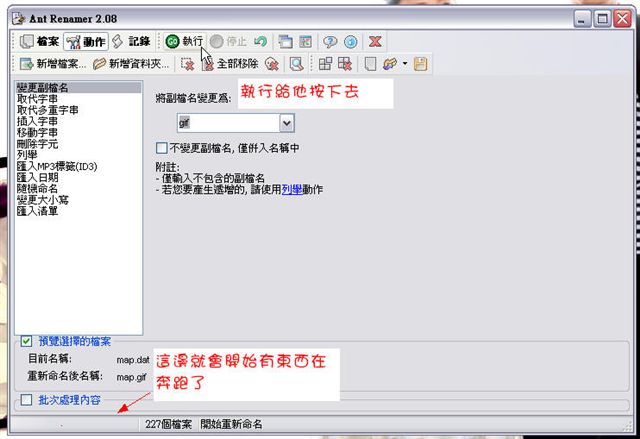The width and height of the screenshot is (640, 439).
Task: Follow the blue 列舉 link in notes
Action: pos(292,190)
